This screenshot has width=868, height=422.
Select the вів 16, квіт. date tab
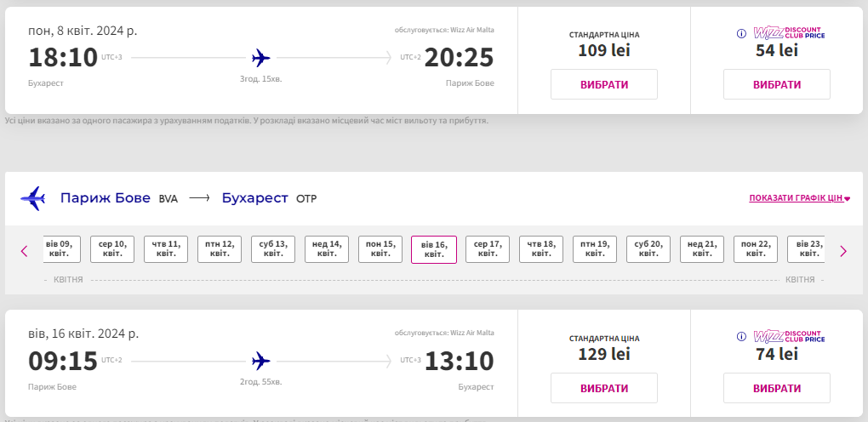coord(434,249)
